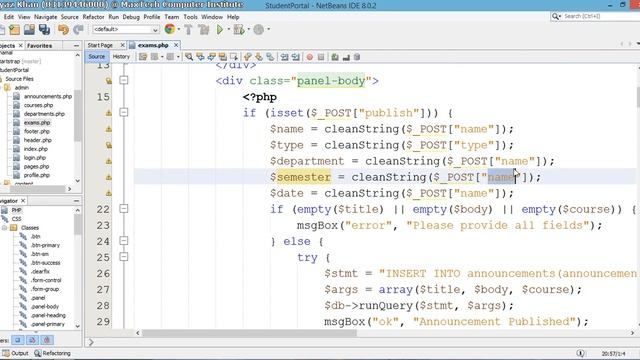
Task: Select .panel-heading in the Navigator list
Action: [48, 315]
